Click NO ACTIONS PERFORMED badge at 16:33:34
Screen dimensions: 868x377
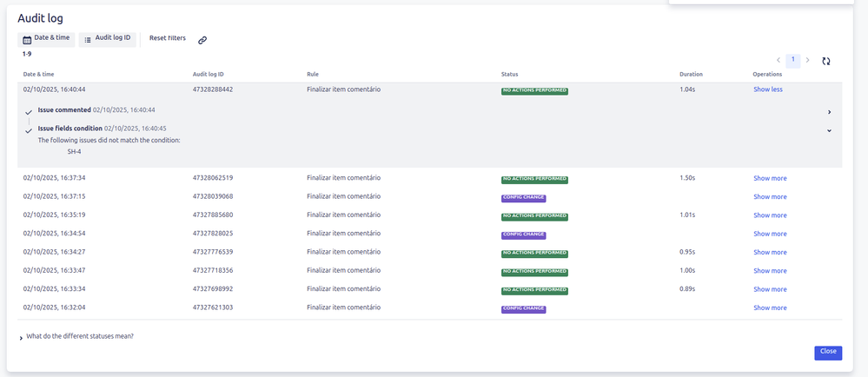tap(534, 291)
